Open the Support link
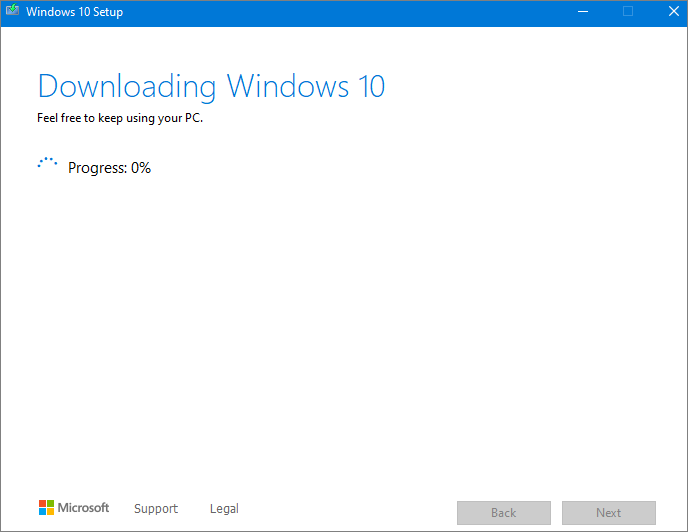Image resolution: width=688 pixels, height=532 pixels. (x=156, y=509)
